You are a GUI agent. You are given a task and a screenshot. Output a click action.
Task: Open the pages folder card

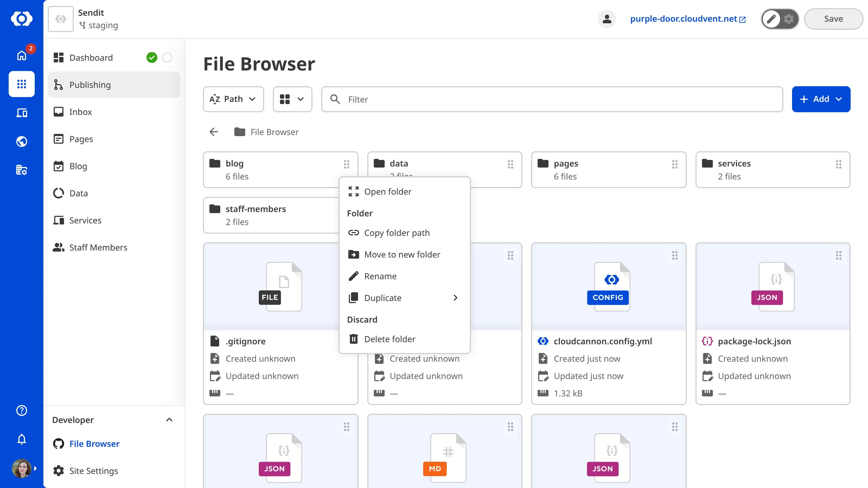pos(608,170)
